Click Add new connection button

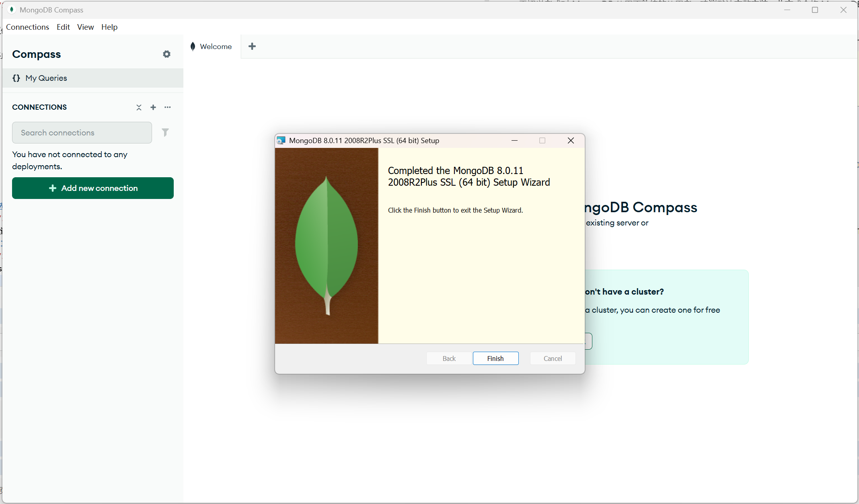point(93,188)
